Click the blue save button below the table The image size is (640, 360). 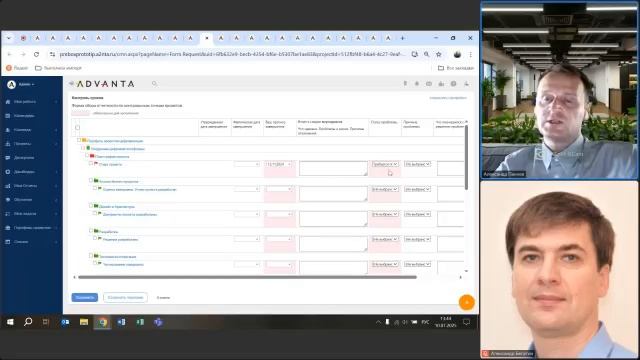pos(84,298)
